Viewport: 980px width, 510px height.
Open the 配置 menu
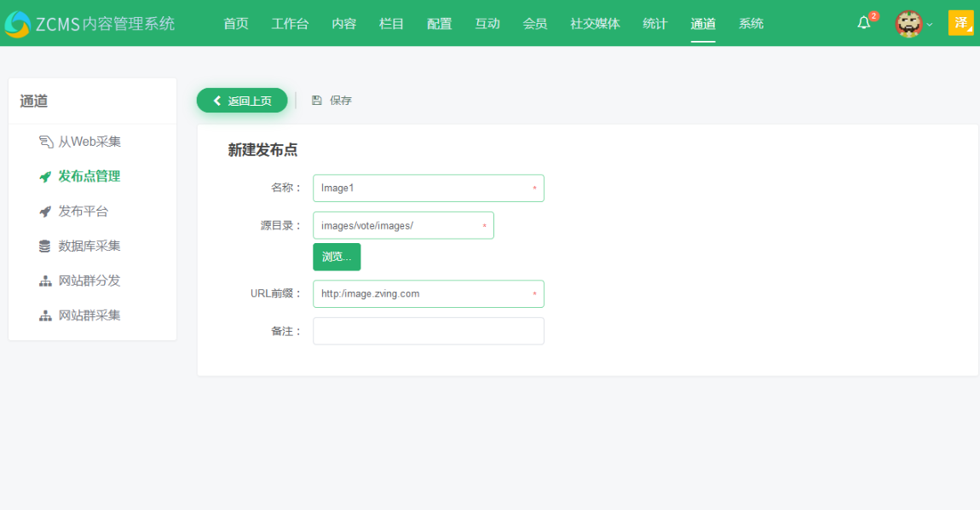pos(439,24)
